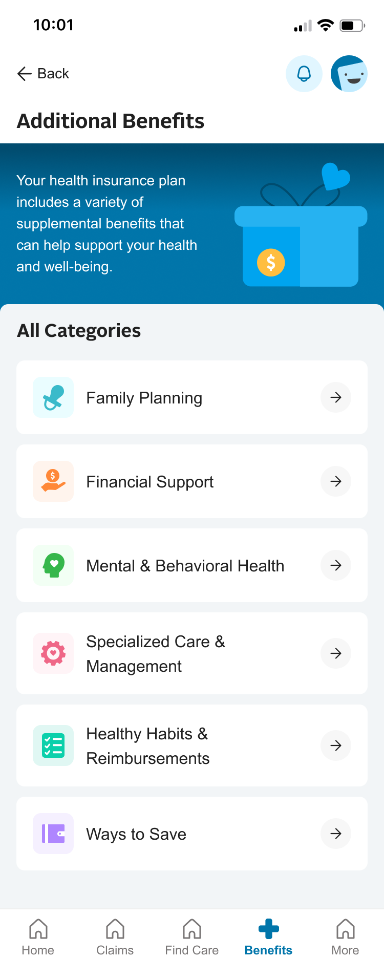Switch to the Claims tab
This screenshot has height=980, width=384.
(115, 938)
